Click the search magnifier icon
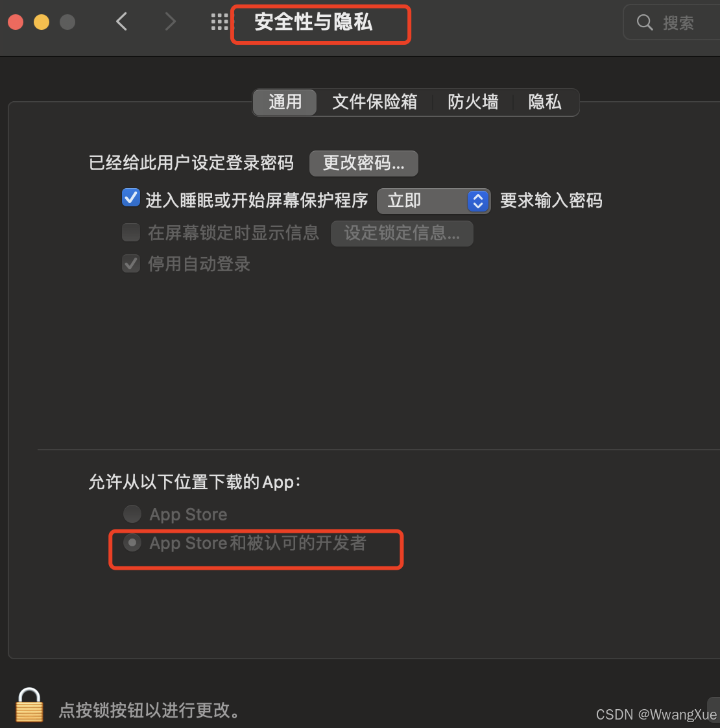The image size is (720, 728). [x=644, y=22]
